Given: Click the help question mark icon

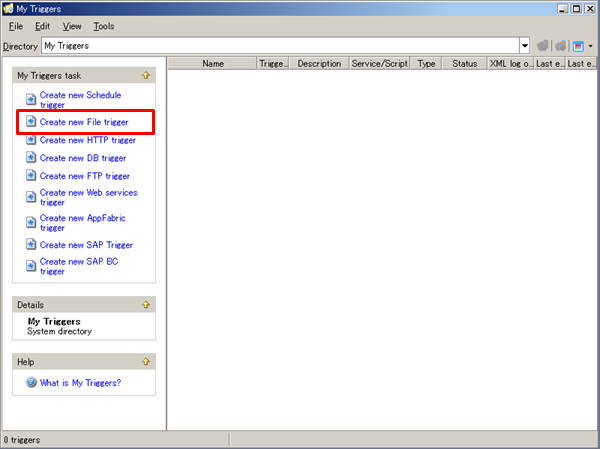Looking at the screenshot, I should click(x=31, y=382).
